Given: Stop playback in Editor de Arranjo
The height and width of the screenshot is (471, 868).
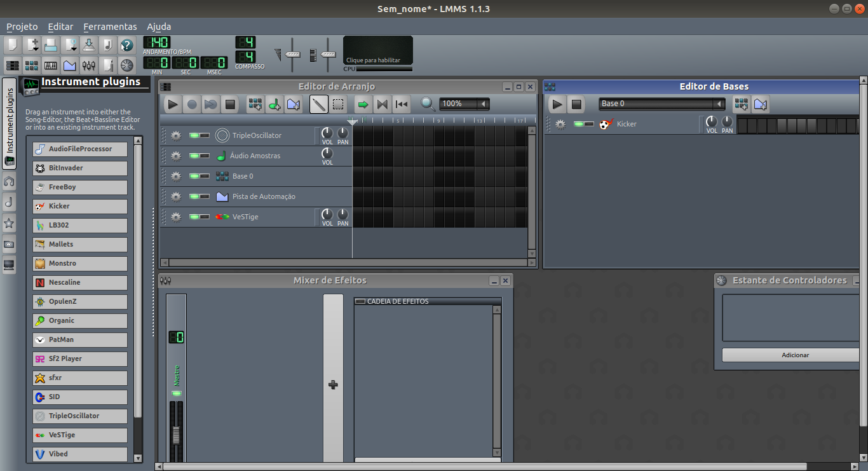Looking at the screenshot, I should [230, 104].
